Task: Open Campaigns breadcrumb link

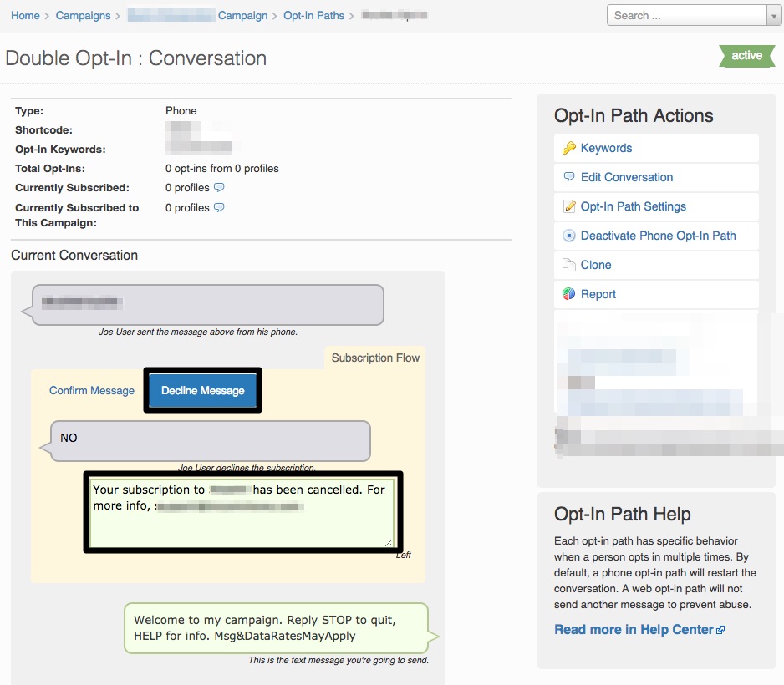Action: point(83,16)
